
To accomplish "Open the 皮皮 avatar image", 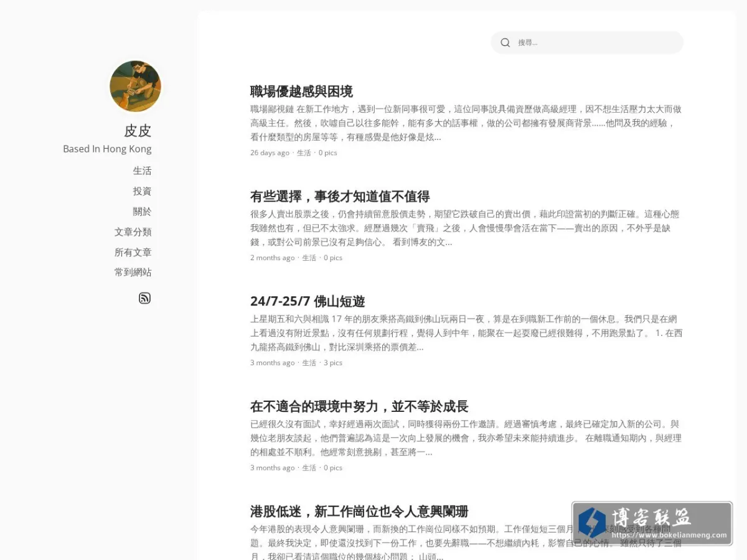I will click(x=136, y=86).
